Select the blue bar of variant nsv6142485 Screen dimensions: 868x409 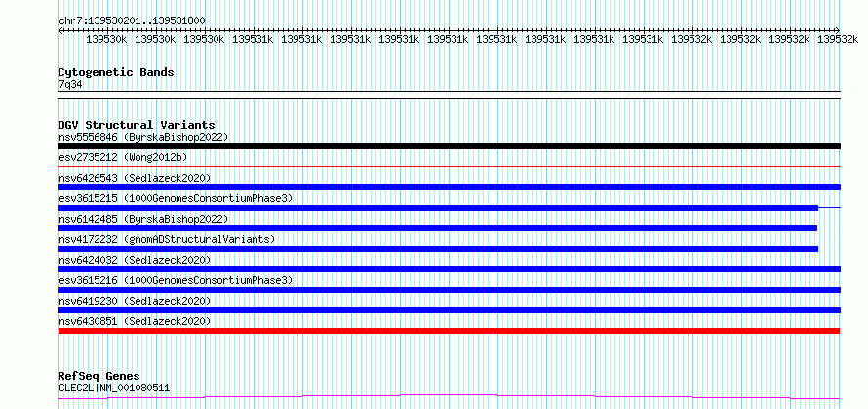tap(437, 228)
